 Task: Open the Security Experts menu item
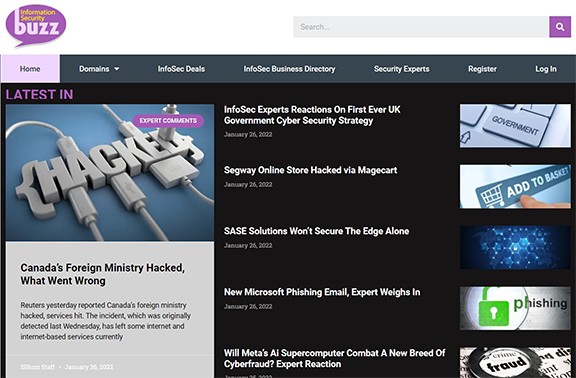pyautogui.click(x=402, y=69)
